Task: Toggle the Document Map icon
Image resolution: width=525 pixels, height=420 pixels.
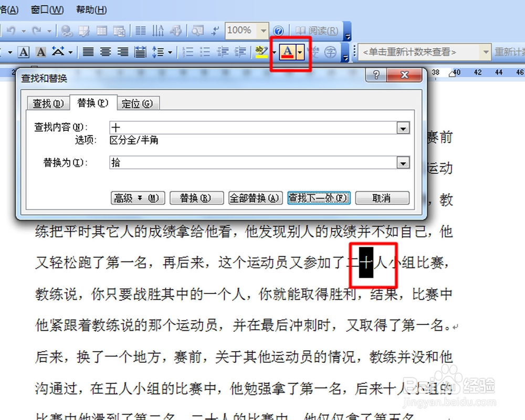Action: (x=197, y=31)
